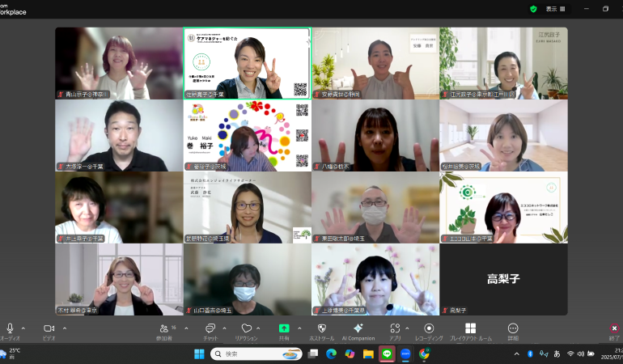Launch AI Companion from the toolbar
Screen dimensions: 623x364
click(358, 328)
